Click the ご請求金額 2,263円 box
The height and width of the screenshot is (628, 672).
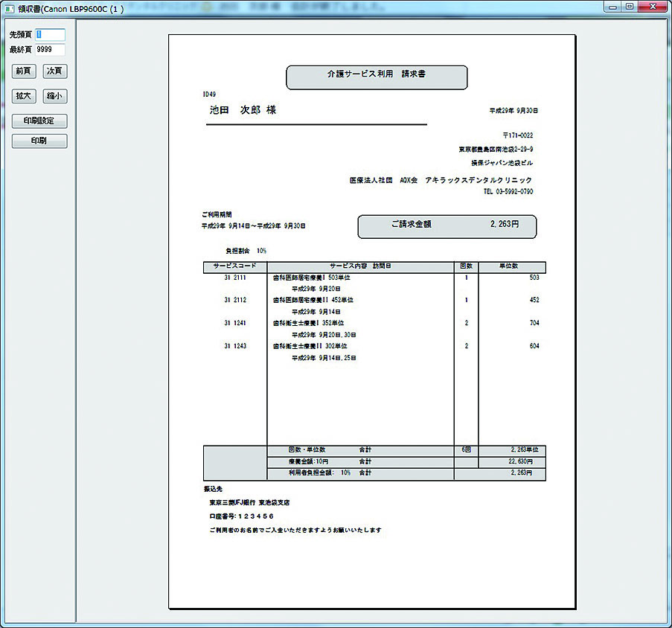pyautogui.click(x=447, y=226)
